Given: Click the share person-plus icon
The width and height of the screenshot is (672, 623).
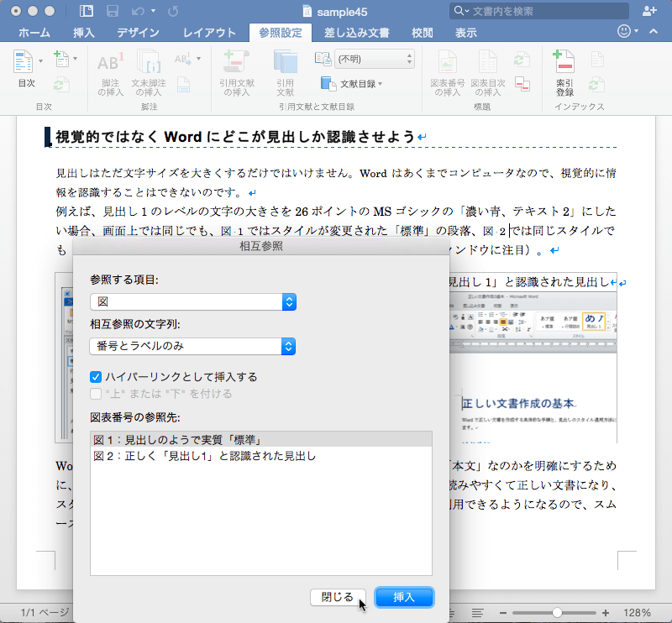Looking at the screenshot, I should pyautogui.click(x=649, y=11).
